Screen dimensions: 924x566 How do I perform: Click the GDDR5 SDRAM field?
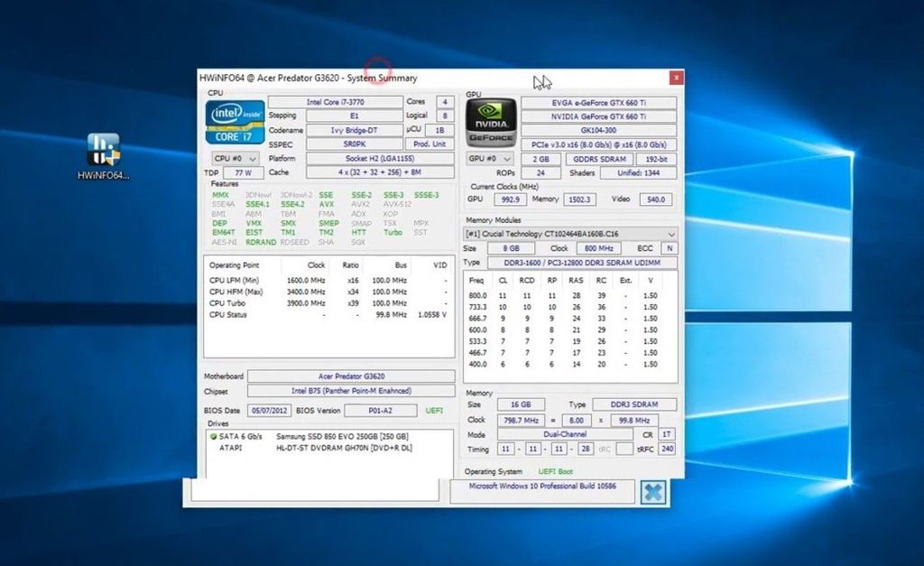[x=599, y=159]
